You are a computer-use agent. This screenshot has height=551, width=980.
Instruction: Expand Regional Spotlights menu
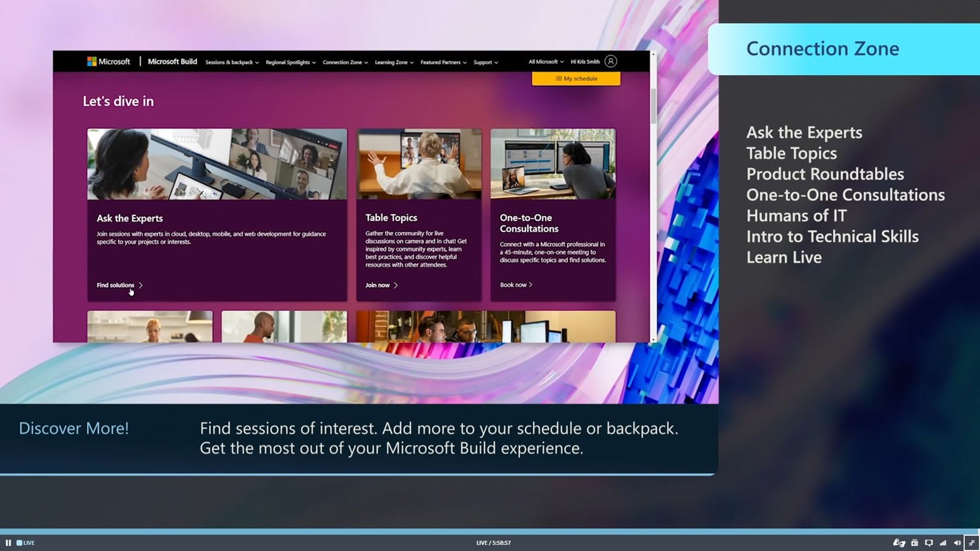[x=291, y=62]
